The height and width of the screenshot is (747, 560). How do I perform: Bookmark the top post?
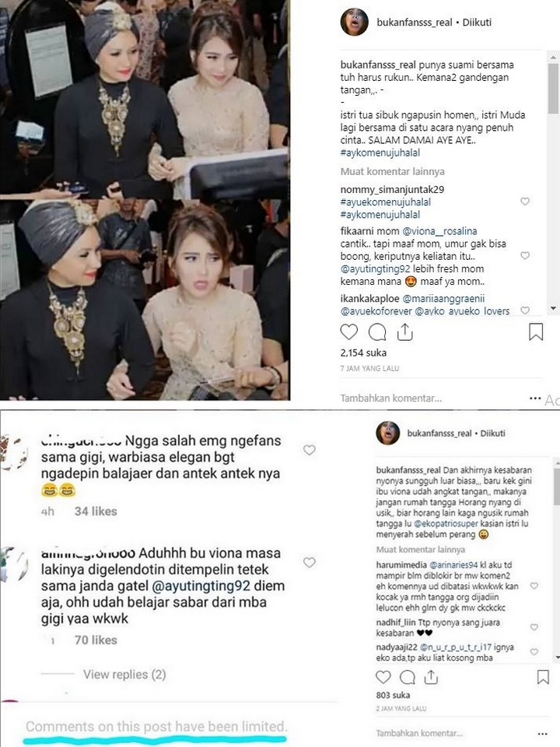536,331
